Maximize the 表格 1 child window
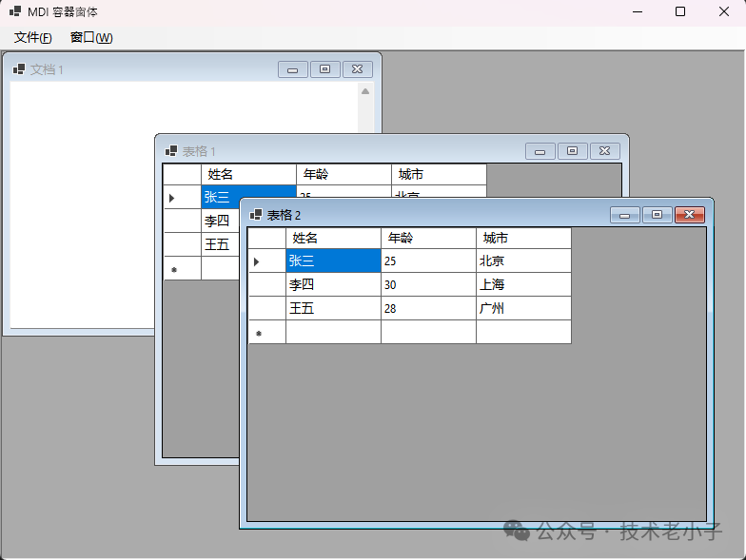Viewport: 746px width, 560px height. (x=572, y=151)
